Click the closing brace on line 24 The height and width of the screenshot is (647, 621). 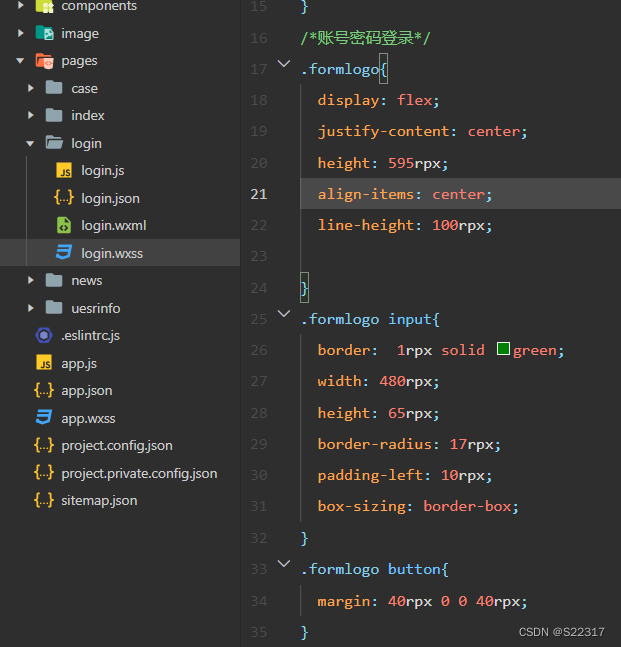point(304,288)
